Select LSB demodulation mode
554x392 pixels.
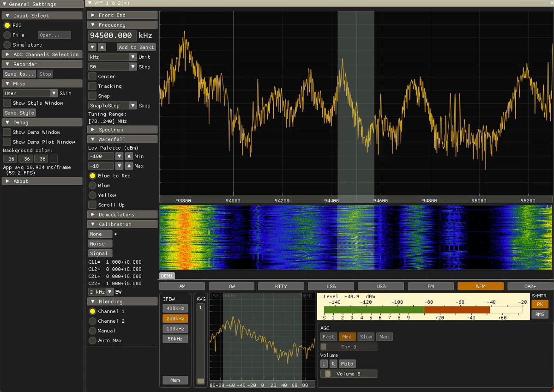pyautogui.click(x=331, y=286)
